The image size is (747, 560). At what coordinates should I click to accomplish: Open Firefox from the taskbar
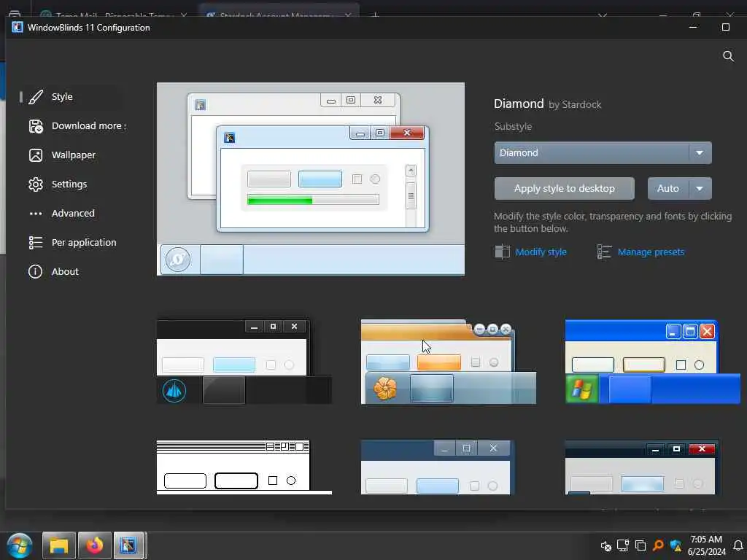95,545
